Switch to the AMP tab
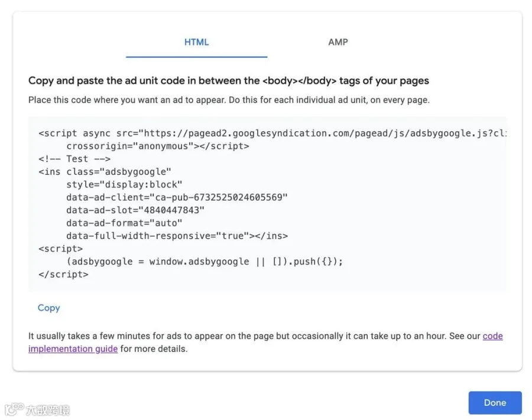This screenshot has width=532, height=420. pyautogui.click(x=338, y=42)
